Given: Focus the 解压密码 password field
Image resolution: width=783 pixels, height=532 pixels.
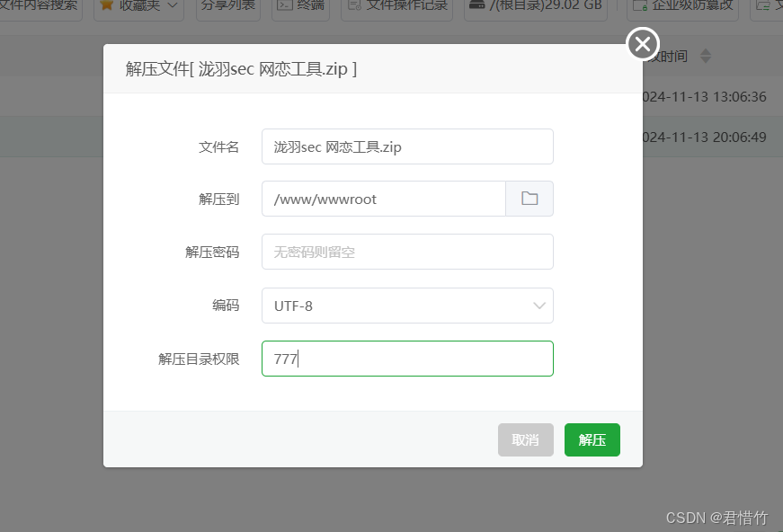Looking at the screenshot, I should coord(407,252).
